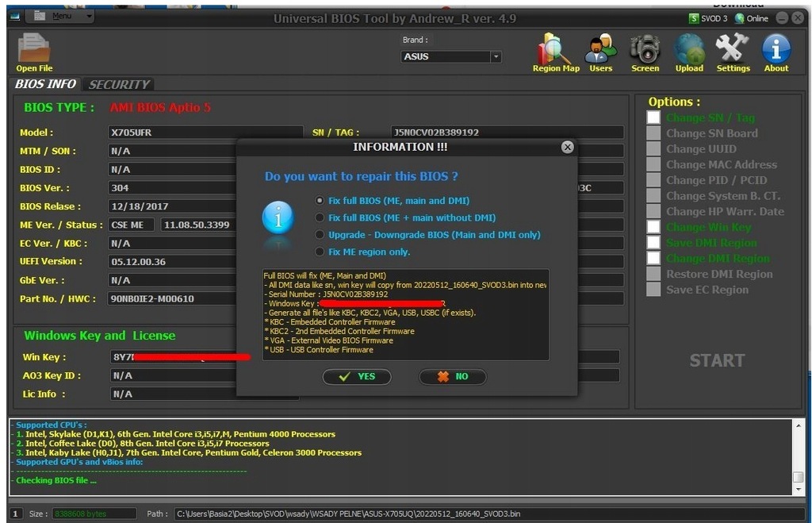Screen dimensions: 812x523
Task: Take a capture with the Screen icon
Action: pyautogui.click(x=645, y=49)
